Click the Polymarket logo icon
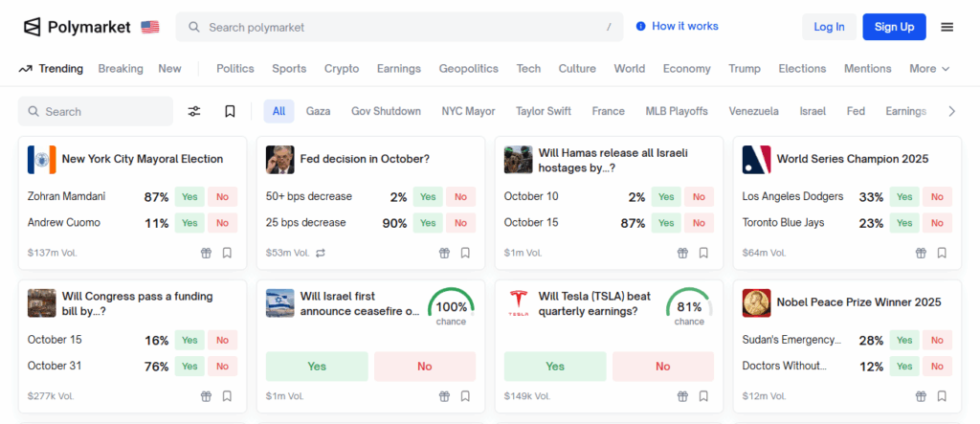Screen dimensions: 980x424 (33, 27)
